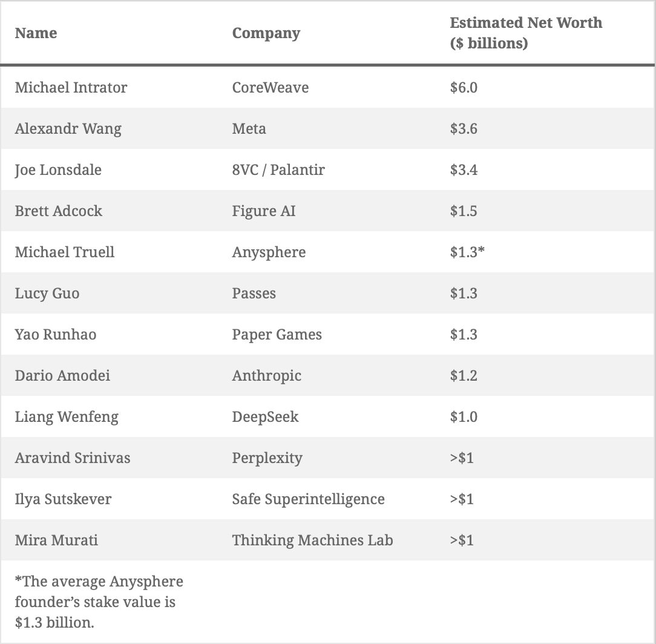Select the Dario Amodei name cell

tap(63, 375)
